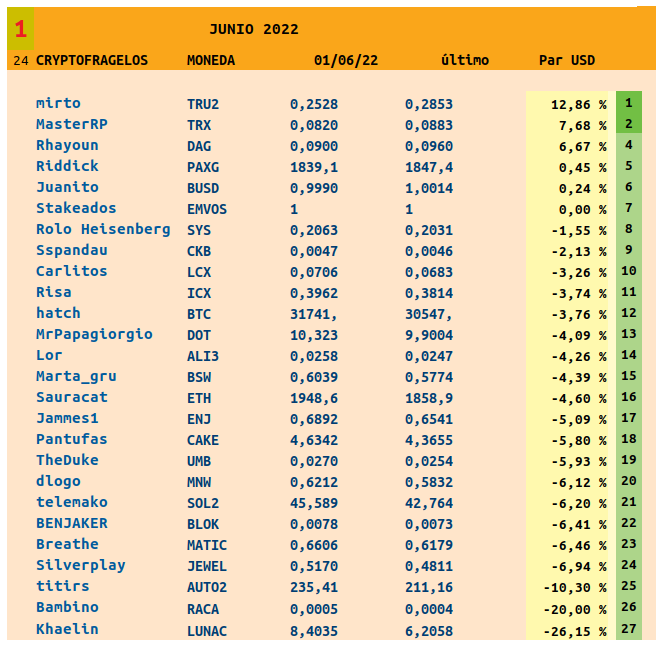Select the CRYPTOFRAGELOS column header
This screenshot has width=672, height=652.
click(92, 60)
